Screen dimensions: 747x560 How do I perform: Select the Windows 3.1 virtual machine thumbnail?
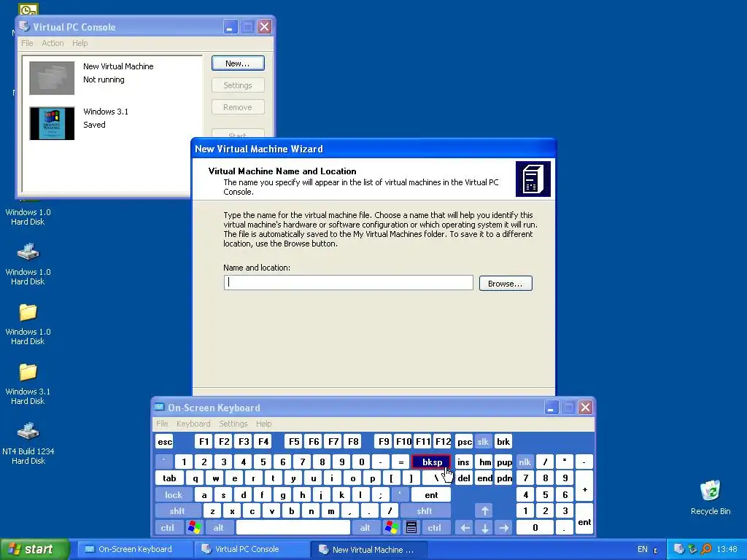point(52,123)
